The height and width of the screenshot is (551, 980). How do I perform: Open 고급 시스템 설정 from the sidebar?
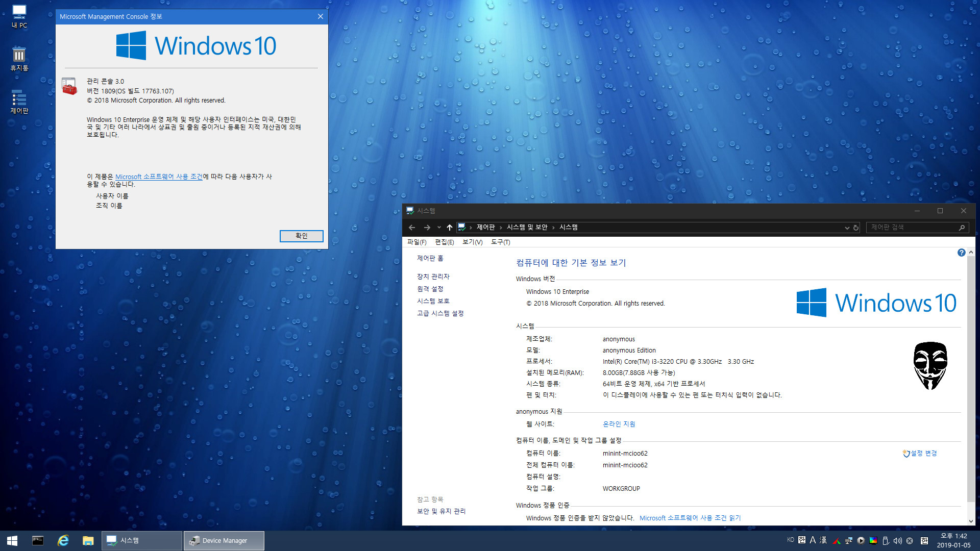[440, 313]
